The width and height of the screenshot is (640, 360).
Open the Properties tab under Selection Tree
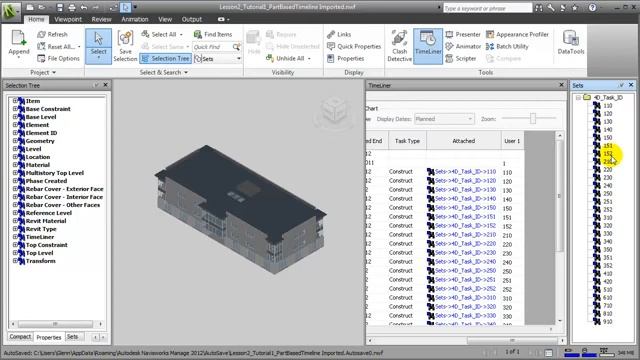pos(49,337)
